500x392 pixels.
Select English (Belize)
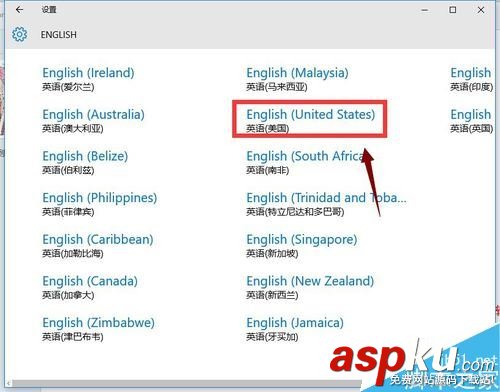pos(85,162)
